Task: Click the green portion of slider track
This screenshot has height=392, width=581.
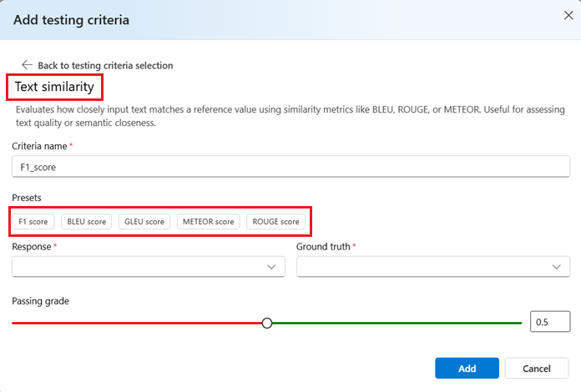Action: point(397,323)
